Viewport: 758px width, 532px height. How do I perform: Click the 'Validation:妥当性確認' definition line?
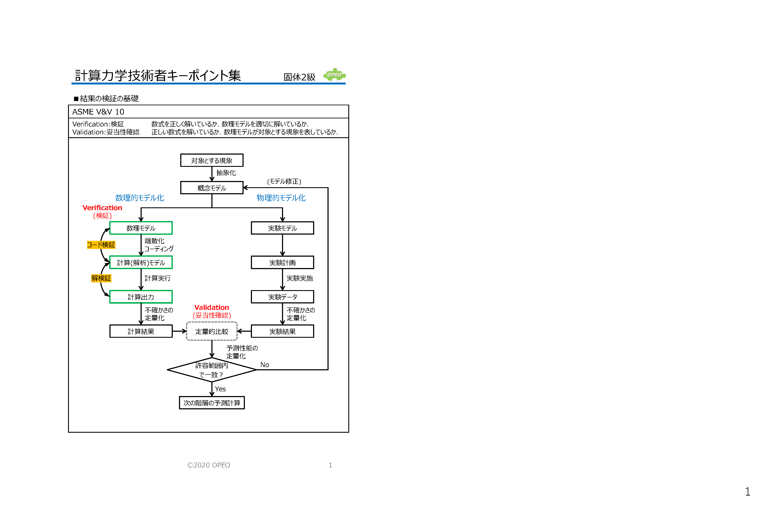tap(205, 132)
